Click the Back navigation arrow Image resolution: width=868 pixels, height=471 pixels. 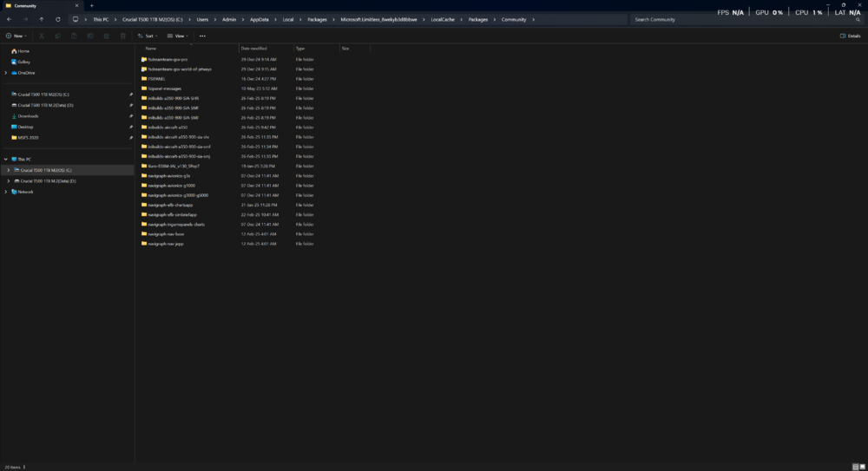(9, 19)
